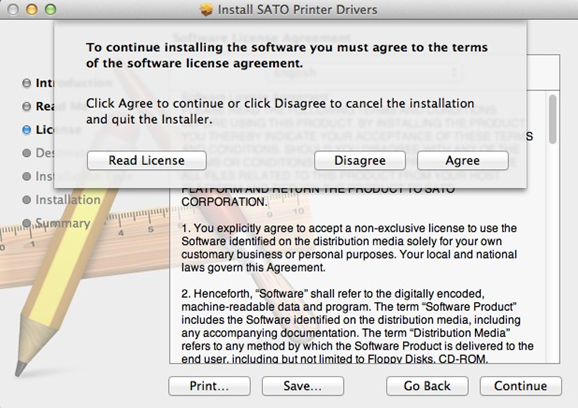
Task: Click the Disagree button
Action: coord(360,161)
